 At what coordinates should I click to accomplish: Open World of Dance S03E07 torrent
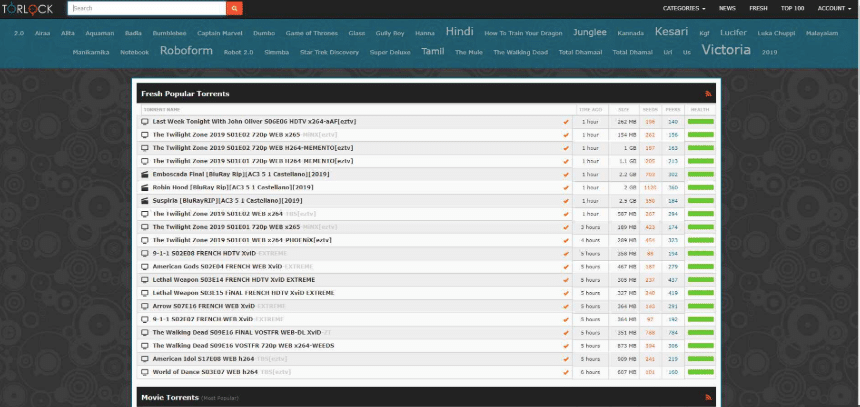point(222,372)
